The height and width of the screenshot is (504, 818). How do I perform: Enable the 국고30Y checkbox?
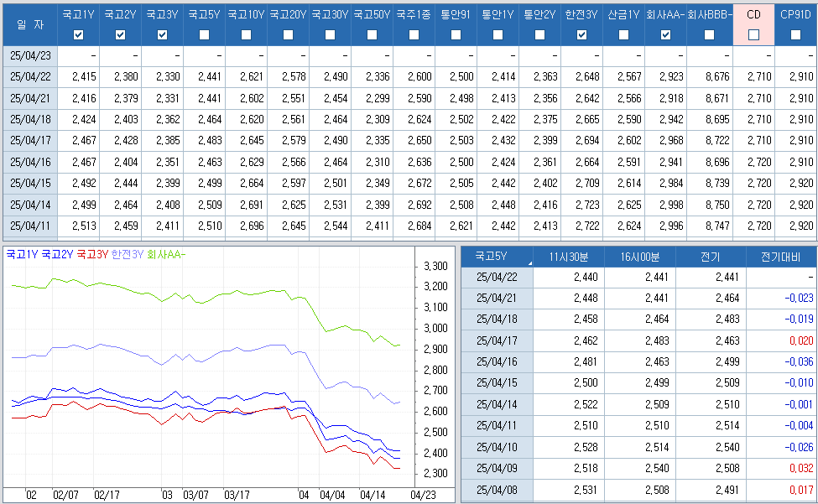[x=330, y=34]
